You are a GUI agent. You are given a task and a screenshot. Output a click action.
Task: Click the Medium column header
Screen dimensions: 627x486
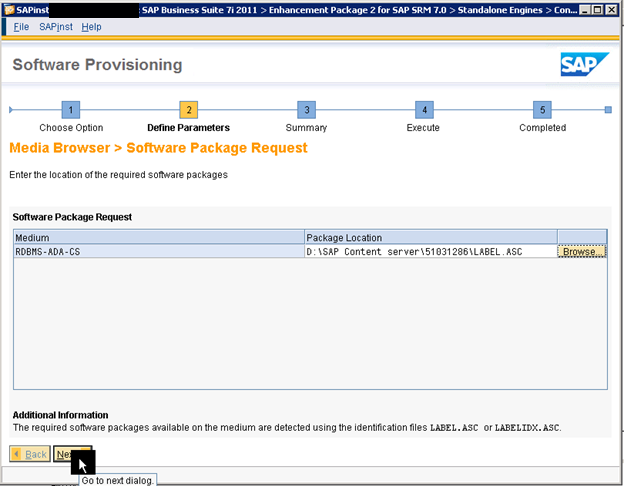click(159, 238)
